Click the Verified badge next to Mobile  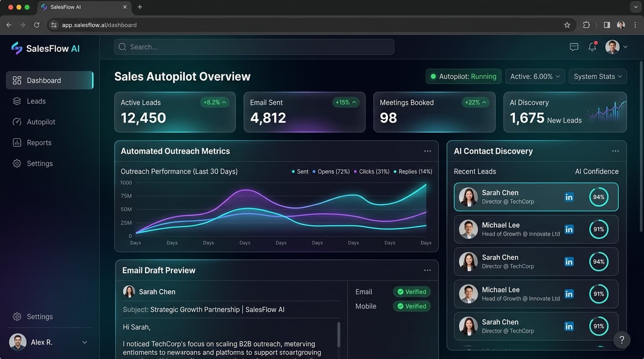click(411, 306)
